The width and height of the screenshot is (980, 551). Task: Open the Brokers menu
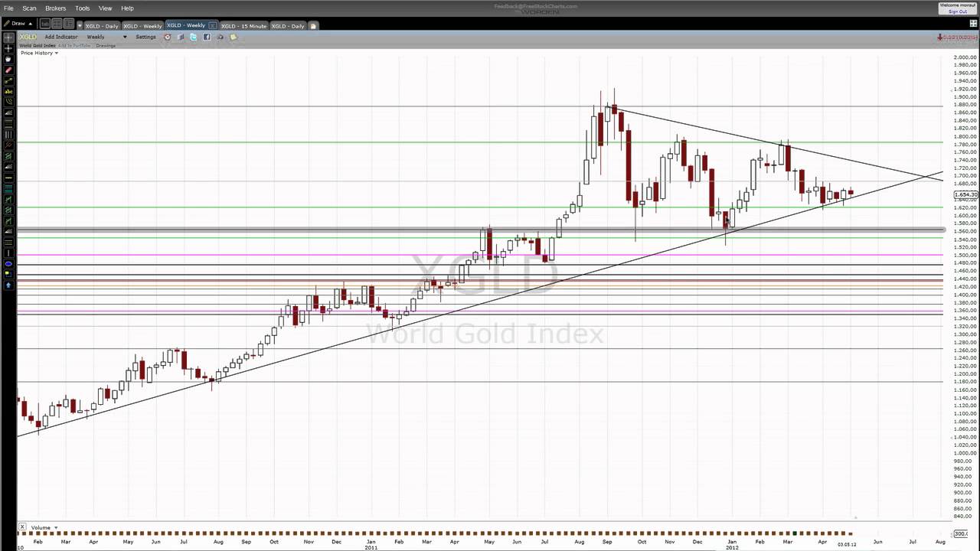coord(56,8)
